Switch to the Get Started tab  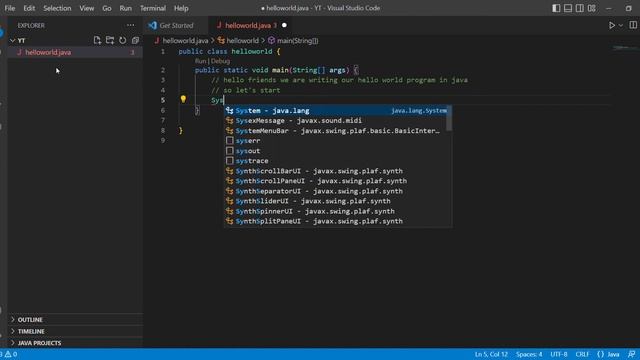(176, 25)
